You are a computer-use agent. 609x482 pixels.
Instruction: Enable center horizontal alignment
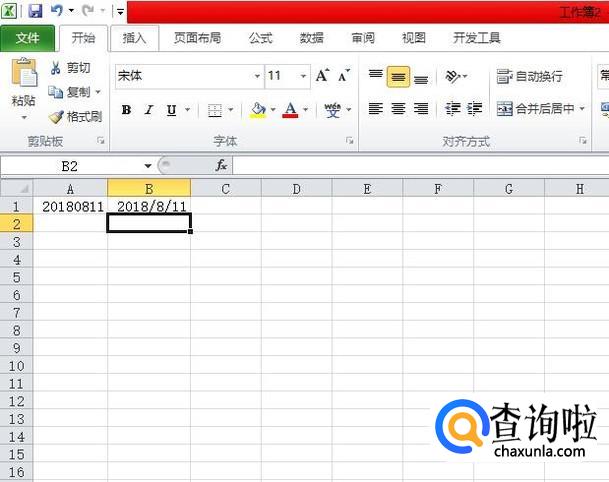[398, 109]
